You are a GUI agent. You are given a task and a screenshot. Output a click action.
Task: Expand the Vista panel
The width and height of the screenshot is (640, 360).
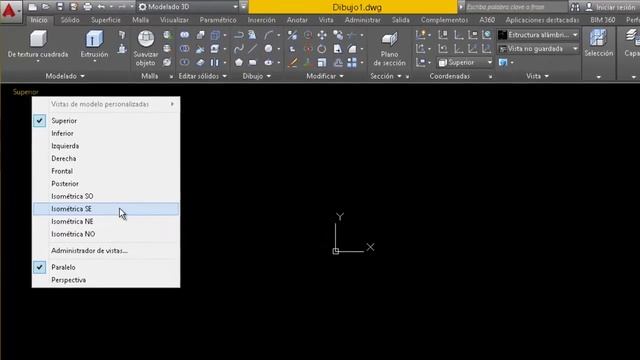[537, 76]
